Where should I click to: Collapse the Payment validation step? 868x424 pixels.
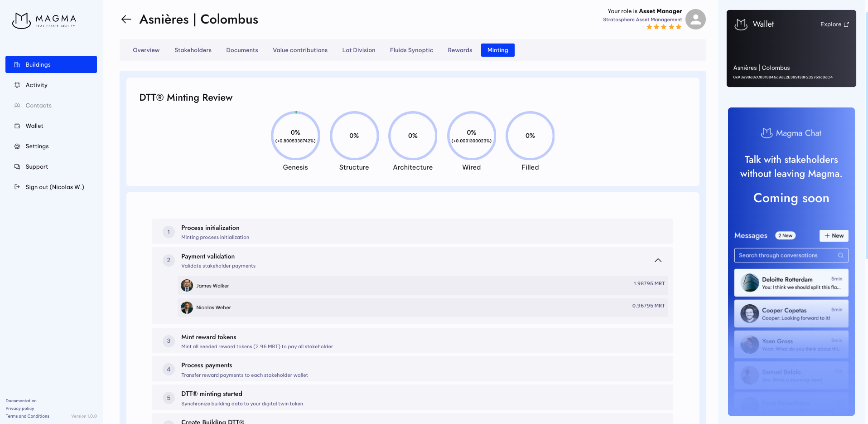click(x=658, y=260)
